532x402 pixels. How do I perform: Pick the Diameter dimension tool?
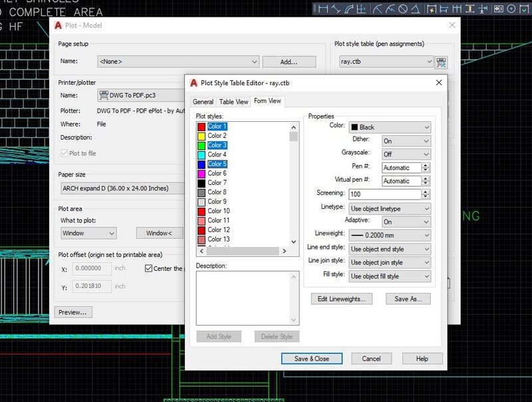(x=403, y=9)
